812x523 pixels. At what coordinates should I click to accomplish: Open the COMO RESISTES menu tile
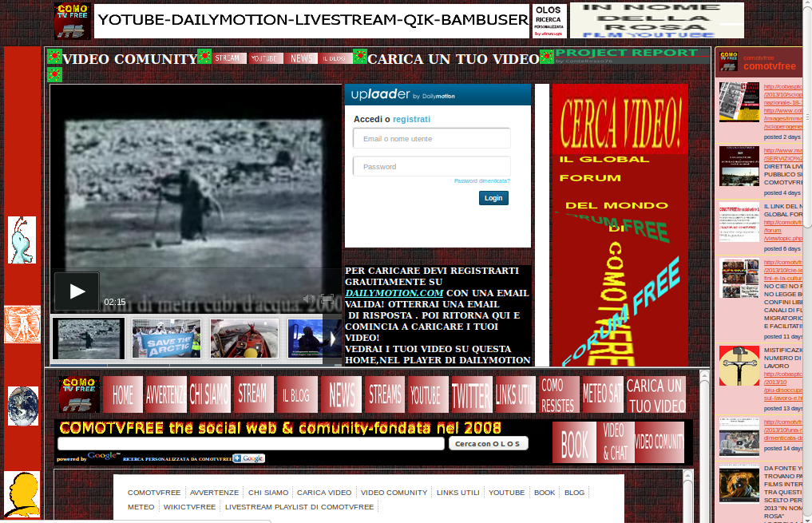pos(559,394)
